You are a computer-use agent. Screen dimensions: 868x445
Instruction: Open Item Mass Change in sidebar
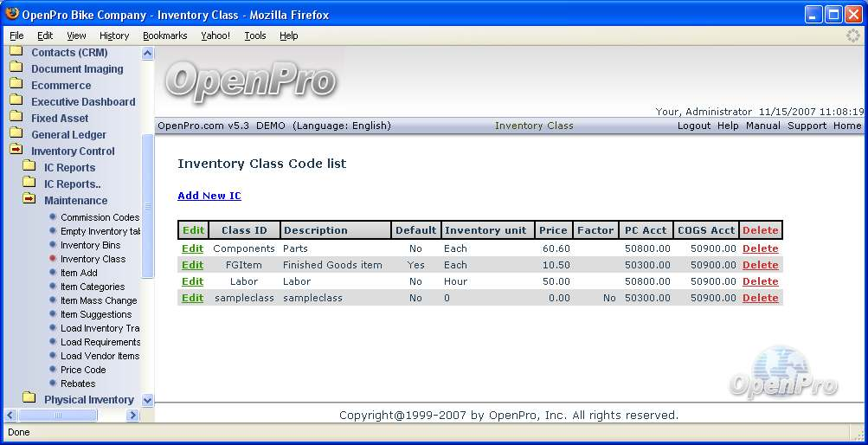click(98, 300)
